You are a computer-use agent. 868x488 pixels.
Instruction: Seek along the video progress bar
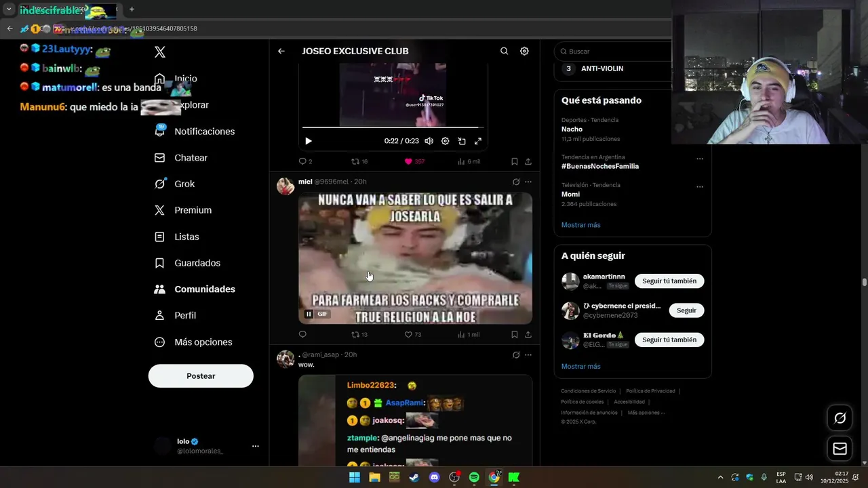[x=393, y=127]
